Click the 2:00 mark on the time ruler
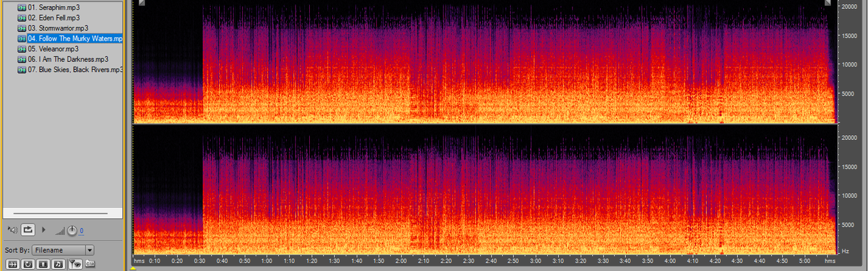Screen dimensions: 868x271 401,261
